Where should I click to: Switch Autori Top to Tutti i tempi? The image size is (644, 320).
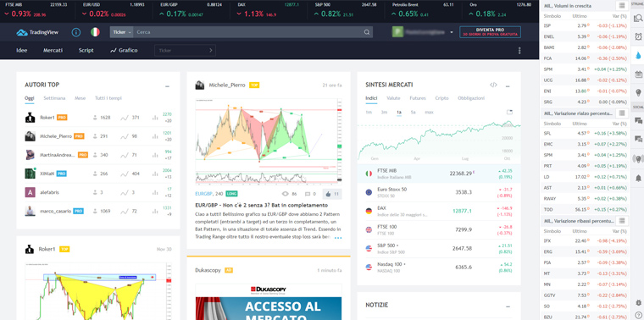[108, 98]
